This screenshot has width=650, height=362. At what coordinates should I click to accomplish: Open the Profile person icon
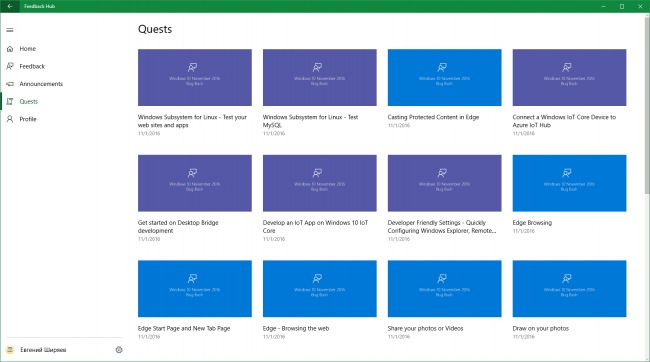[x=10, y=119]
